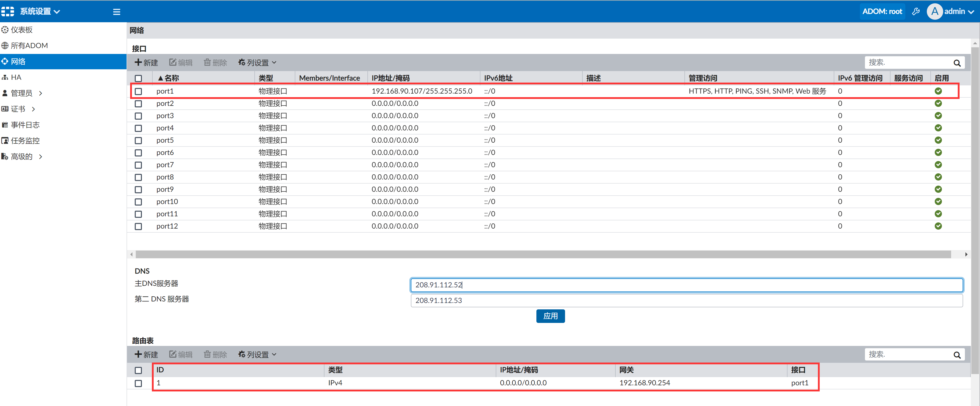Click the plus New button in interface toolbar
Viewport: 980px width, 406px height.
tap(147, 62)
